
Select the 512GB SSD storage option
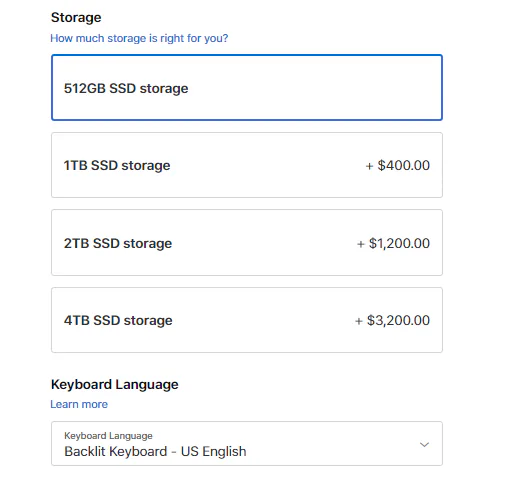point(247,87)
